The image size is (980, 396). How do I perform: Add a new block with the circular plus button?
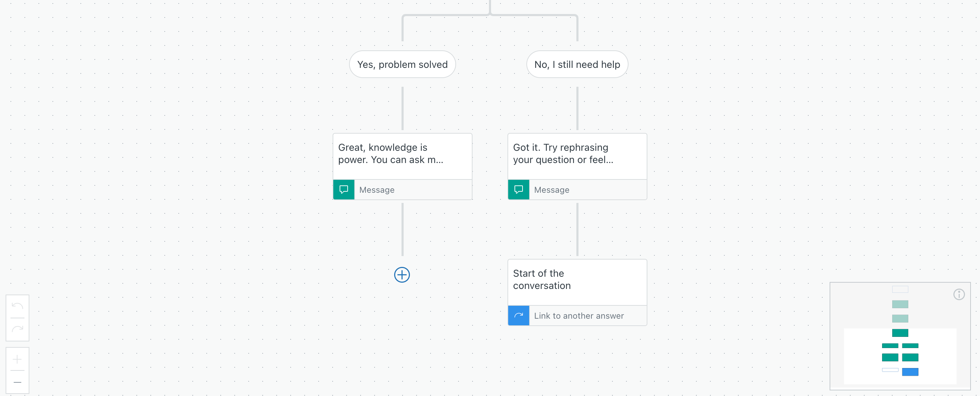[402, 275]
